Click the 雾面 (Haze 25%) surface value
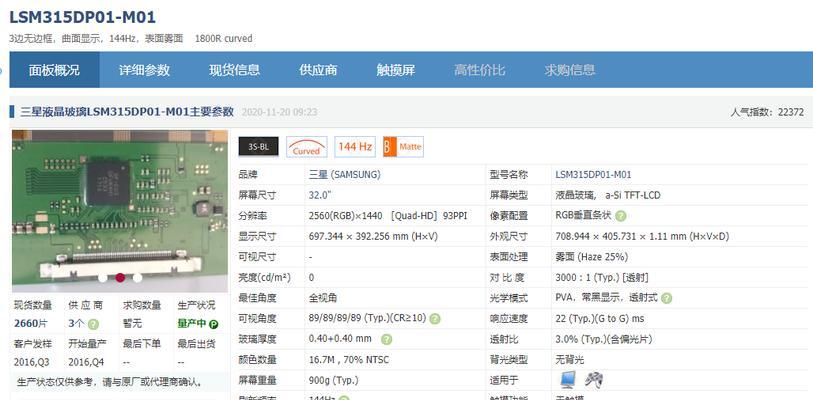The width and height of the screenshot is (813, 400). 592,257
